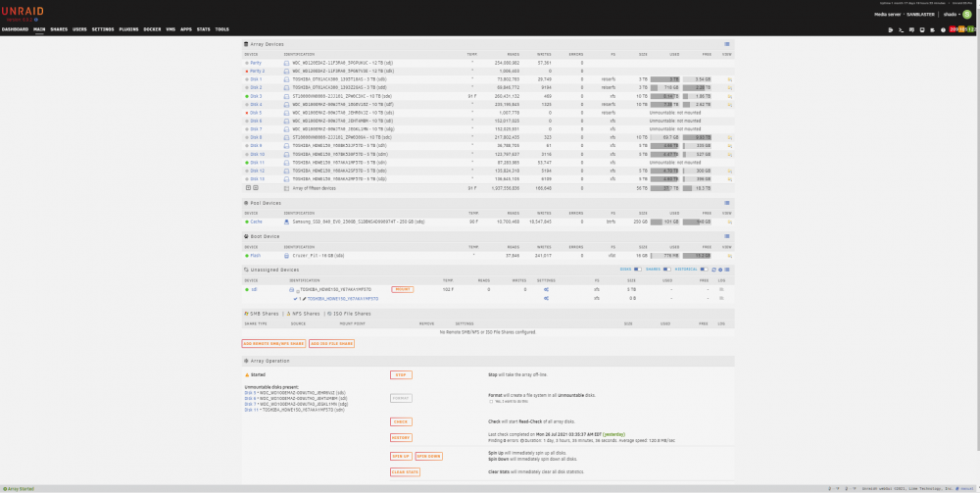The height and width of the screenshot is (493, 980).
Task: Open the Flash boot device link
Action: click(256, 256)
